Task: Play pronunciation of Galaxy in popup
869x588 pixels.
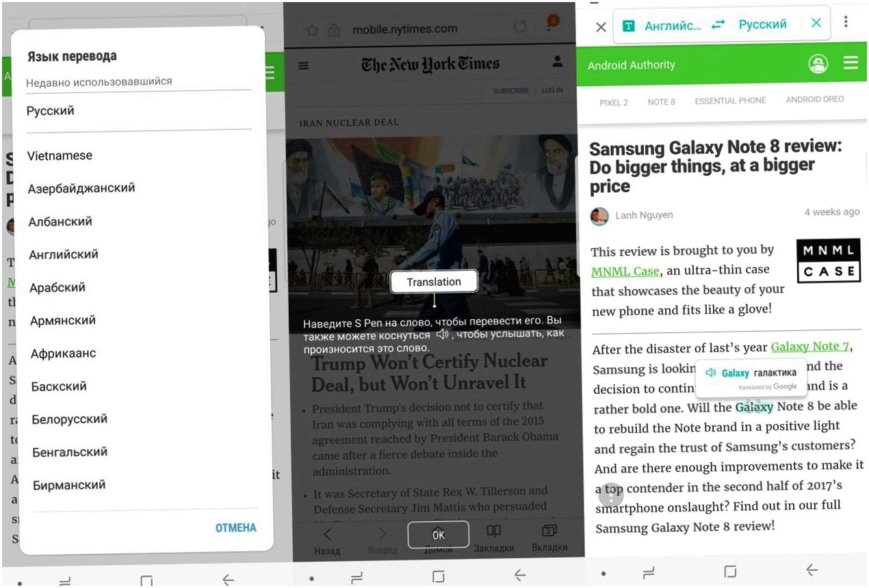Action: click(x=710, y=373)
